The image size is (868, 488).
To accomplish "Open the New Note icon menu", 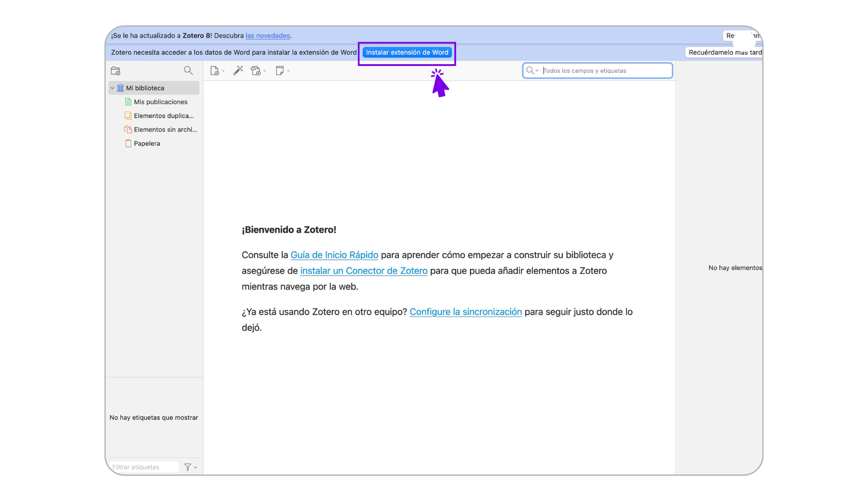I will point(281,71).
